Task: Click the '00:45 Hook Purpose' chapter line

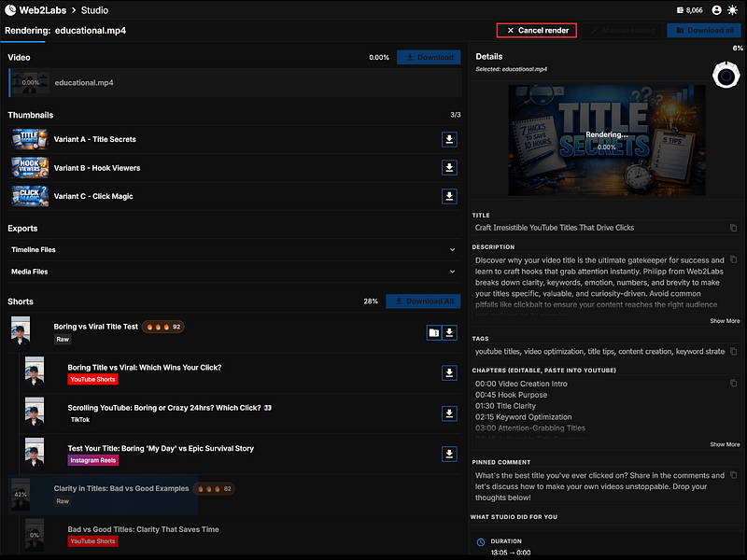Action: point(511,395)
